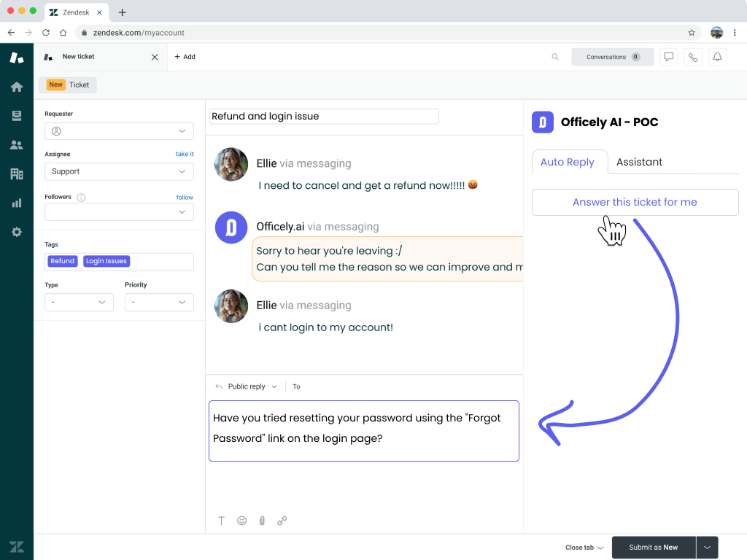Expand the Assignee Support dropdown
747x560 pixels.
coord(119,171)
